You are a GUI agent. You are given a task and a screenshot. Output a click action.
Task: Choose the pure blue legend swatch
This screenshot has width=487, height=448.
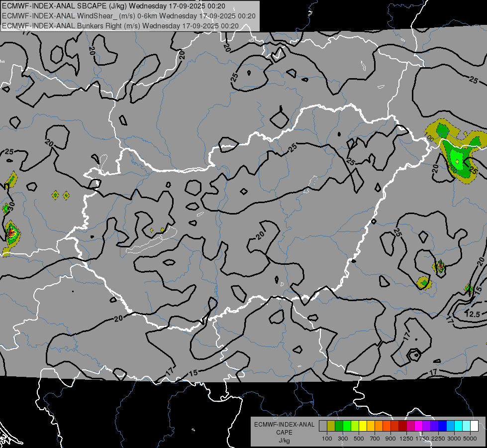442,426
